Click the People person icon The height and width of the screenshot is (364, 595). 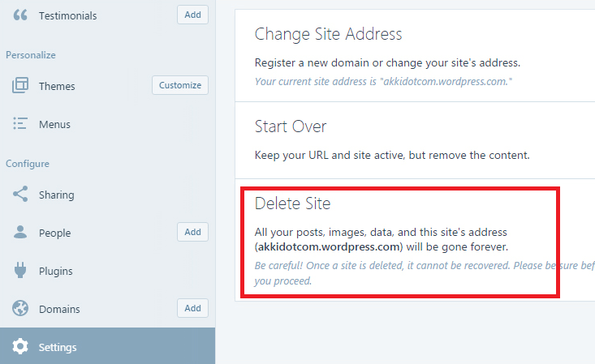(20, 232)
